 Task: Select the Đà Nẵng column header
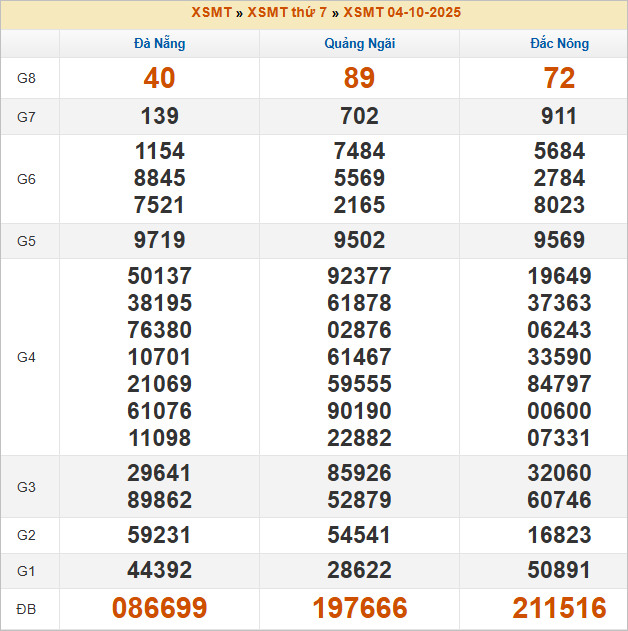(x=159, y=43)
